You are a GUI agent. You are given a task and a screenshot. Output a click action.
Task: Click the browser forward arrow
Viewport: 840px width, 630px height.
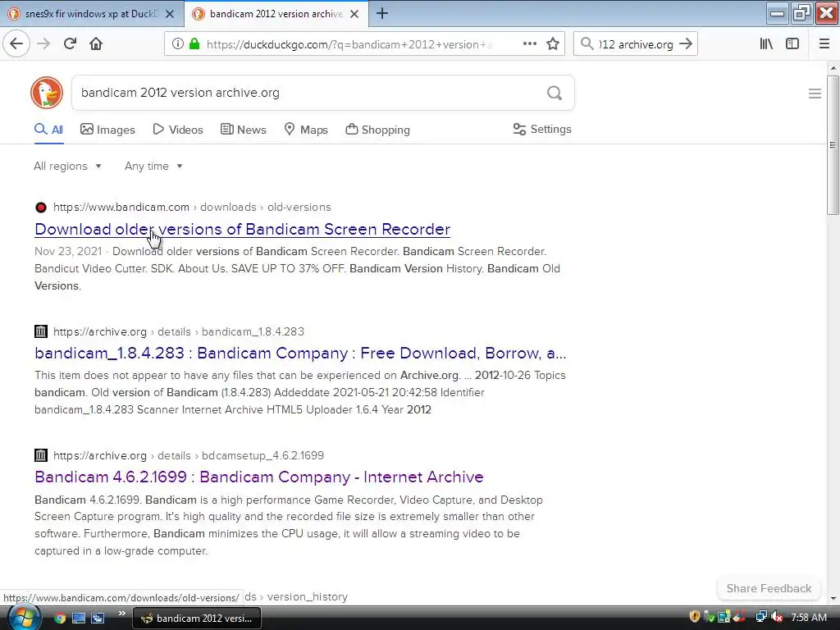coord(43,44)
